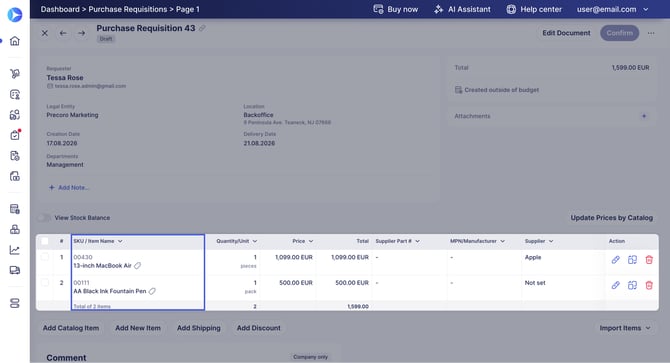Open the AI Assistant
Viewport: 670px width, 363px height.
[462, 9]
